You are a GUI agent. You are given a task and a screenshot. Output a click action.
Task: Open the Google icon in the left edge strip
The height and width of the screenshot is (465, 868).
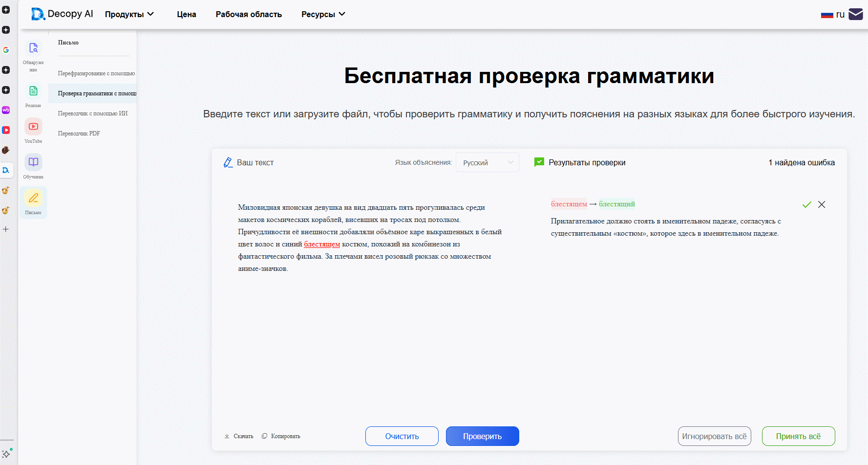point(6,50)
